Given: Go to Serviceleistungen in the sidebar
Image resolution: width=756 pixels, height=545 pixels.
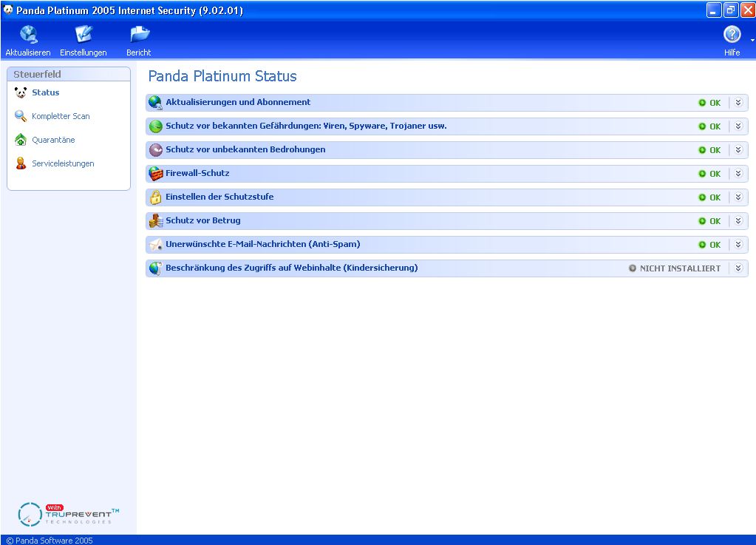Looking at the screenshot, I should (63, 163).
